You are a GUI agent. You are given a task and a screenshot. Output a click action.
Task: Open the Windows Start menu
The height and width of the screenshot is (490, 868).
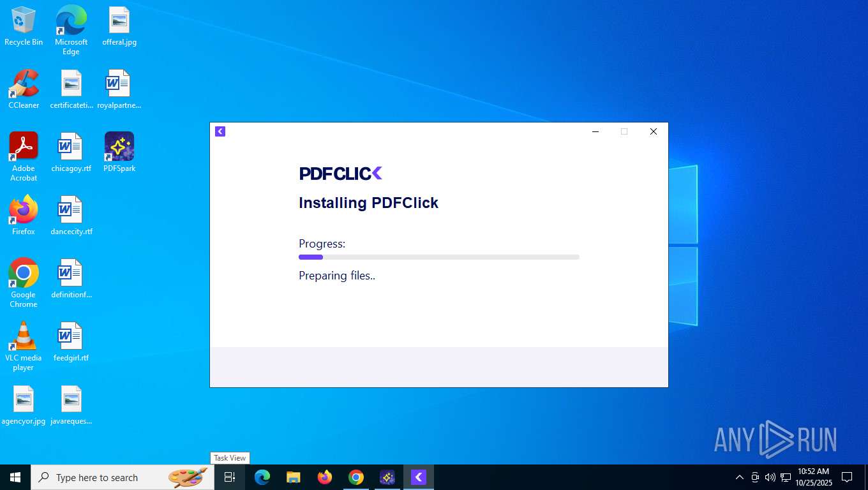[x=15, y=477]
